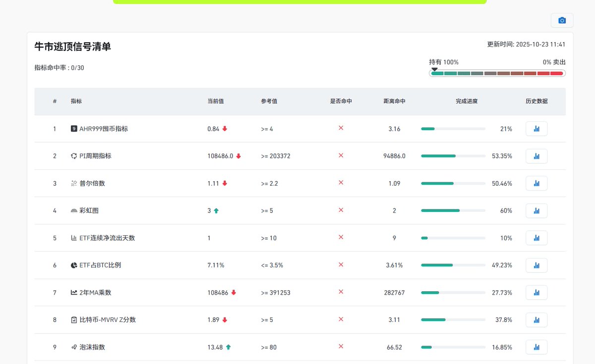Screen dimensions: 595x364
Task: Click the 0% 卖出 label
Action: click(554, 62)
